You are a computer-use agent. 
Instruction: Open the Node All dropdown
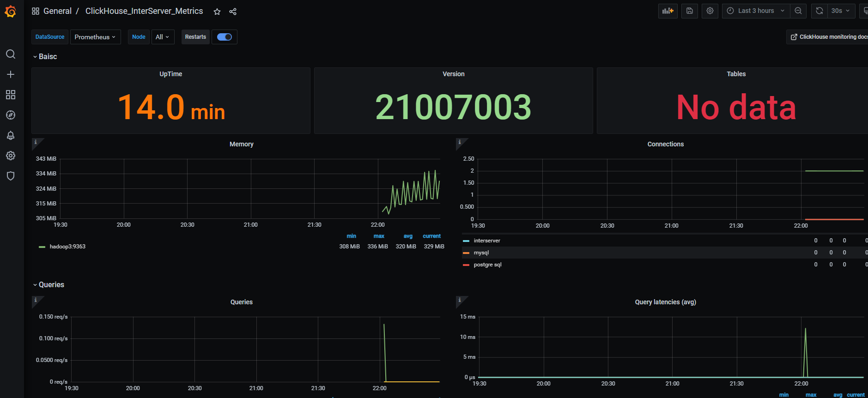click(x=163, y=37)
